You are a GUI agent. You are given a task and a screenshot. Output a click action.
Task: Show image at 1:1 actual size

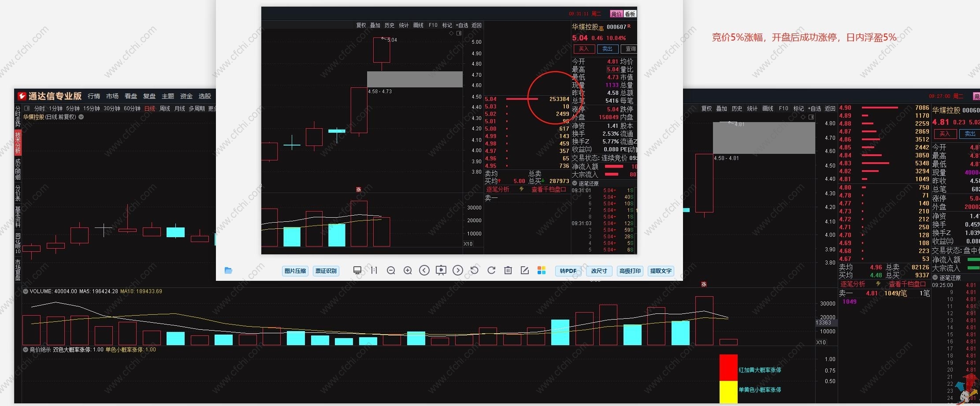(x=374, y=270)
